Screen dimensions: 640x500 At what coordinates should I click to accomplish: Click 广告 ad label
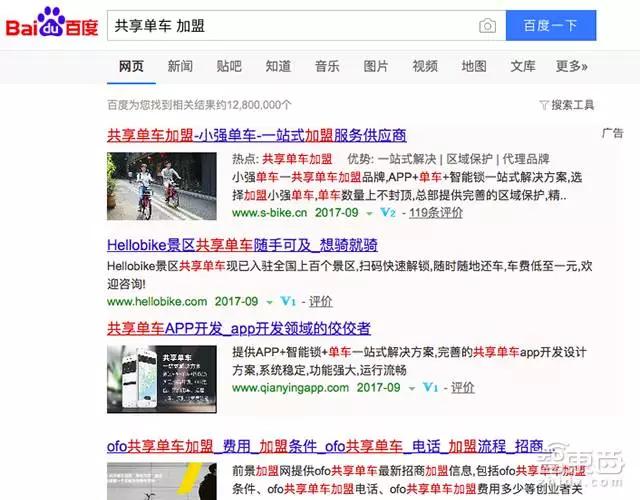tap(613, 133)
